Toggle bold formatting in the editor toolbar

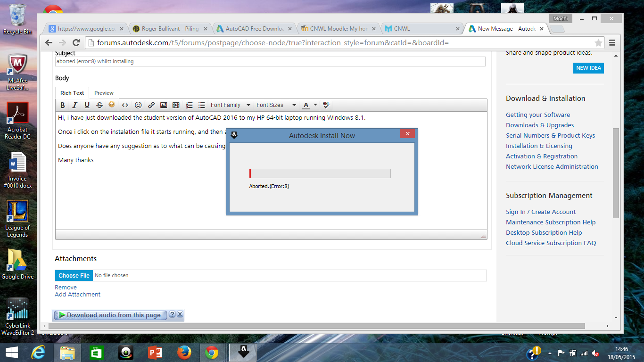pos(63,105)
